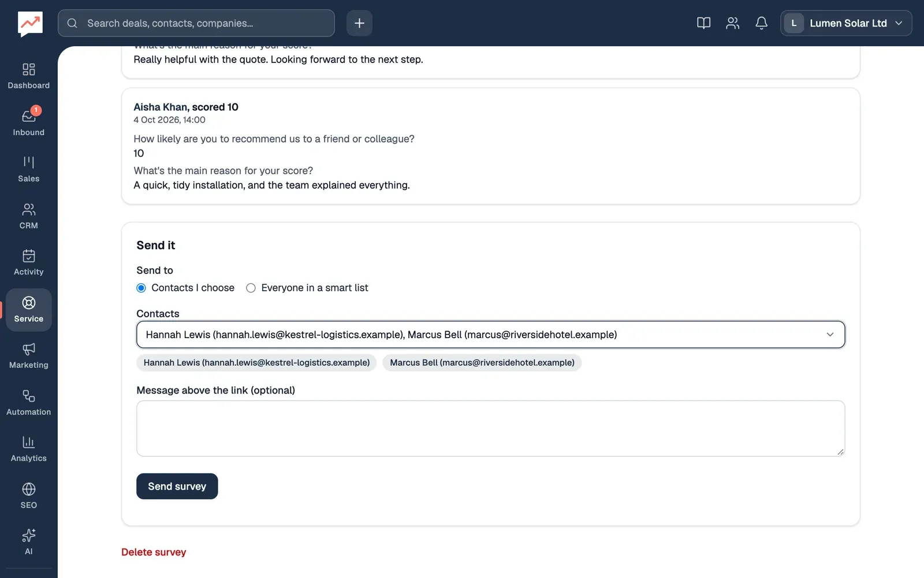The width and height of the screenshot is (924, 578).
Task: Open the Activity calendar section
Action: coord(28,263)
